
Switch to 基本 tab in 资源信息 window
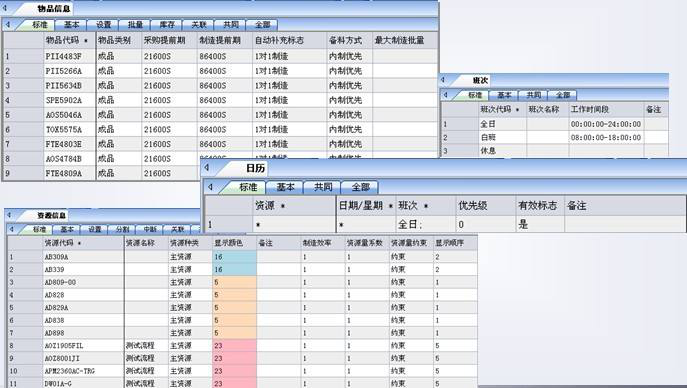(67, 229)
